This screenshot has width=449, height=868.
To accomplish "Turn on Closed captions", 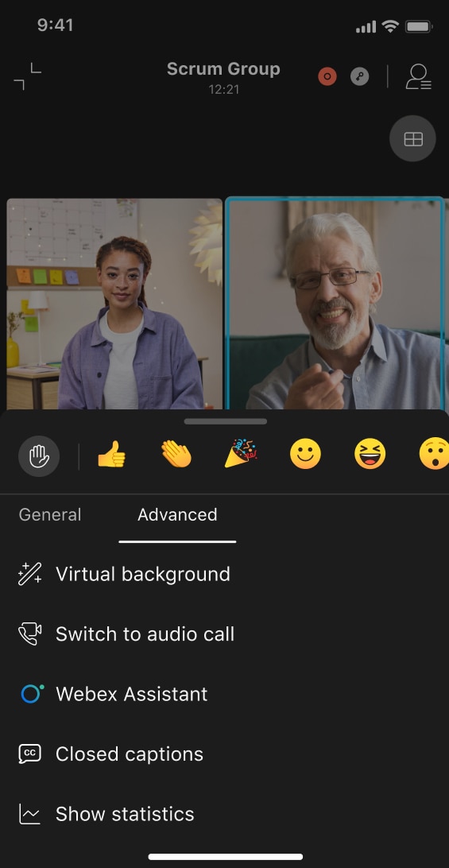I will point(224,754).
